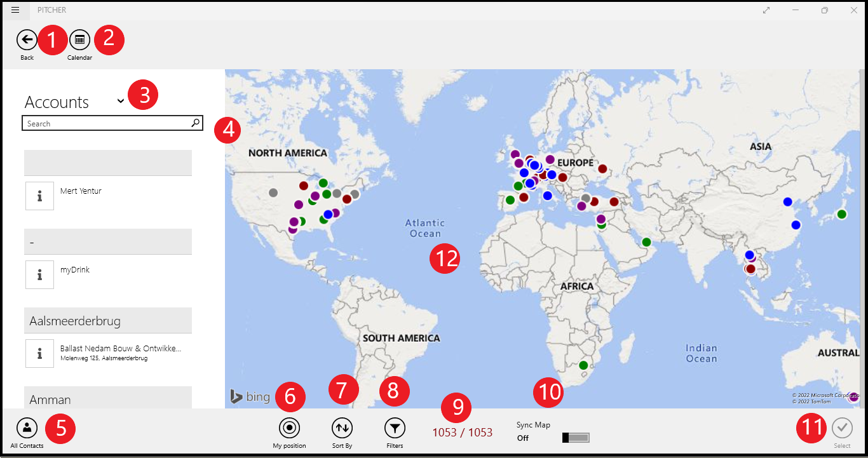Viewport: 868px width, 458px height.
Task: Click the Select checkmark icon
Action: [x=842, y=428]
